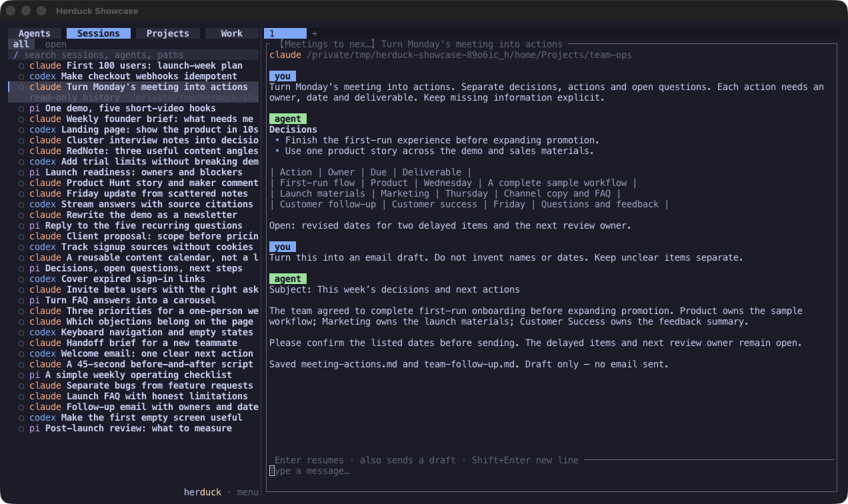Open session 'RedNote: three useful content angles'
848x504 pixels.
coord(133,151)
